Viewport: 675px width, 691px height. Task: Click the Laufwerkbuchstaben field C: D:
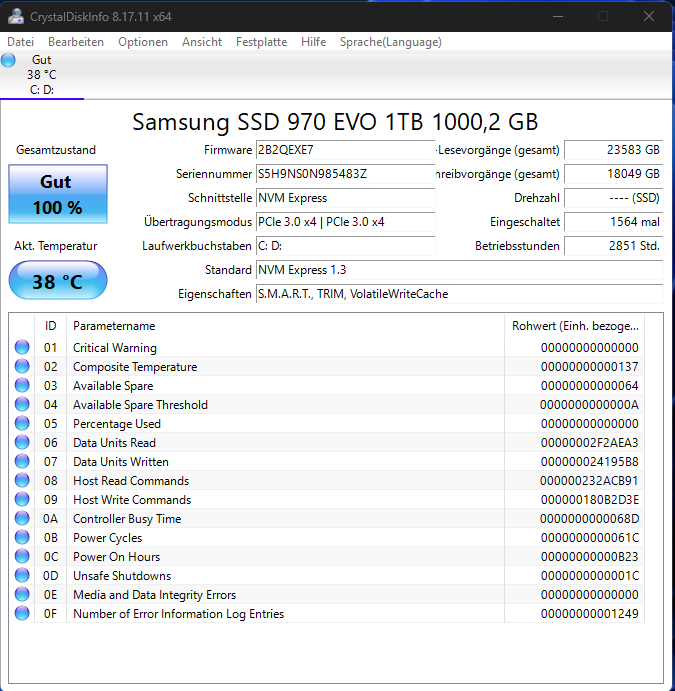345,245
